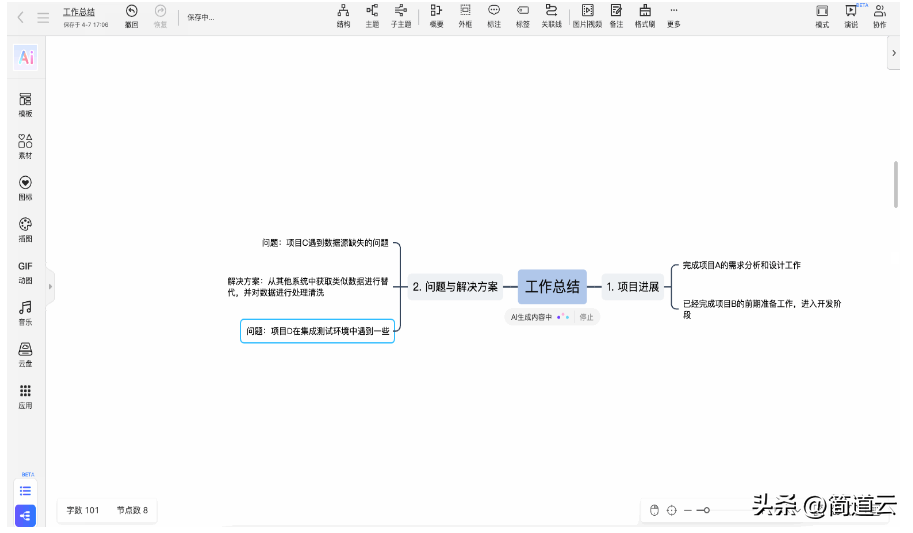The height and width of the screenshot is (533, 913).
Task: Click the Ai assistant icon in sidebar
Action: [26, 58]
